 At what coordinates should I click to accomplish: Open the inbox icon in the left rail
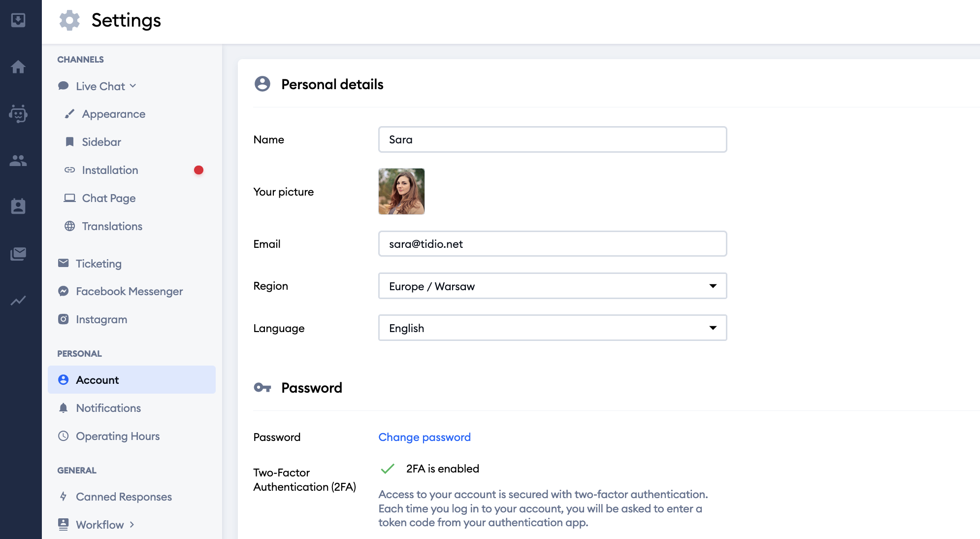tap(18, 20)
